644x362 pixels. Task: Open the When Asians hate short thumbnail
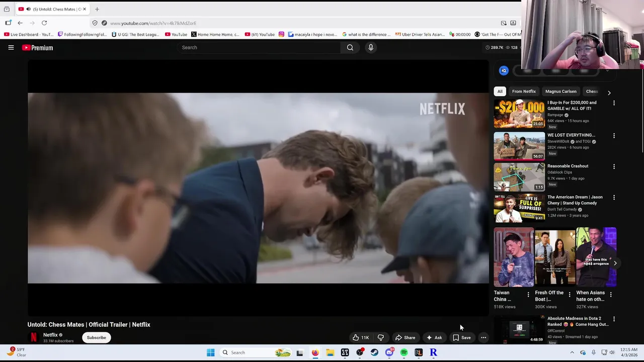(x=596, y=257)
